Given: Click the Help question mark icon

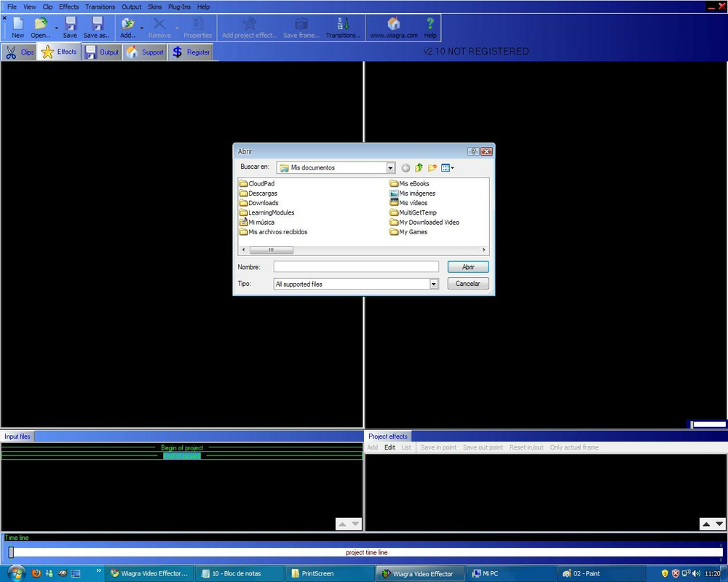Looking at the screenshot, I should [430, 24].
